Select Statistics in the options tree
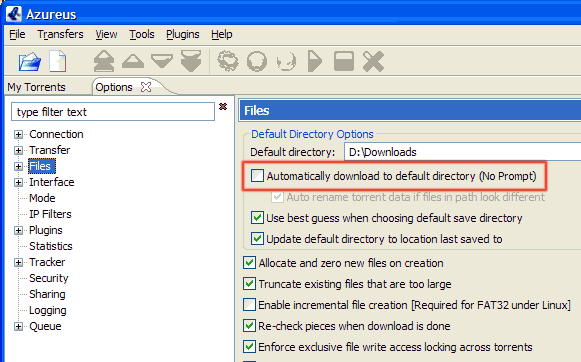 pyautogui.click(x=51, y=246)
